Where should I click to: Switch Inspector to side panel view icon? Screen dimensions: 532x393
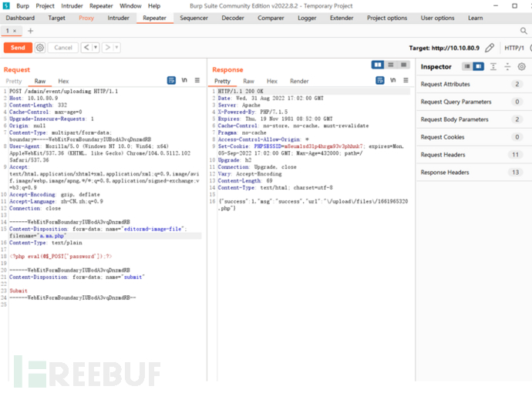[x=478, y=66]
